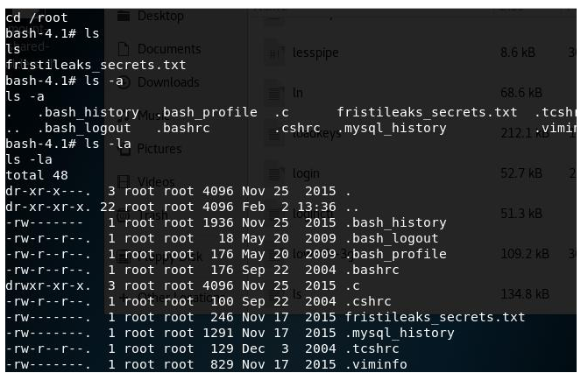
Task: Select the ln file icon
Action: 275,92
